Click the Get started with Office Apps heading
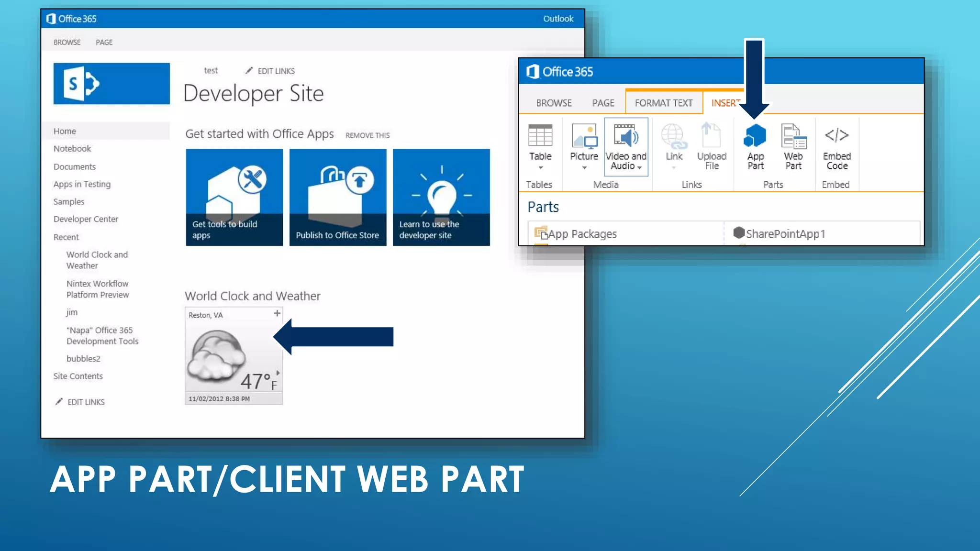Image resolution: width=980 pixels, height=551 pixels. [x=259, y=134]
